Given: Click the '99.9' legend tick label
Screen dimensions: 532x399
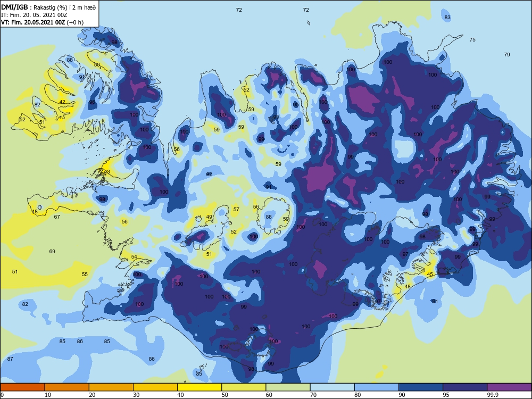Looking at the screenshot, I should point(492,395).
